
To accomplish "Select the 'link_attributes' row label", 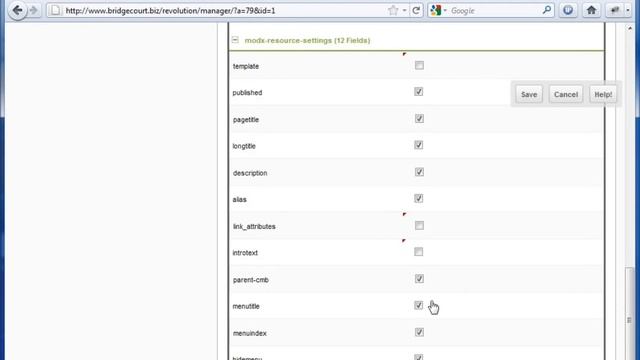I will [254, 227].
